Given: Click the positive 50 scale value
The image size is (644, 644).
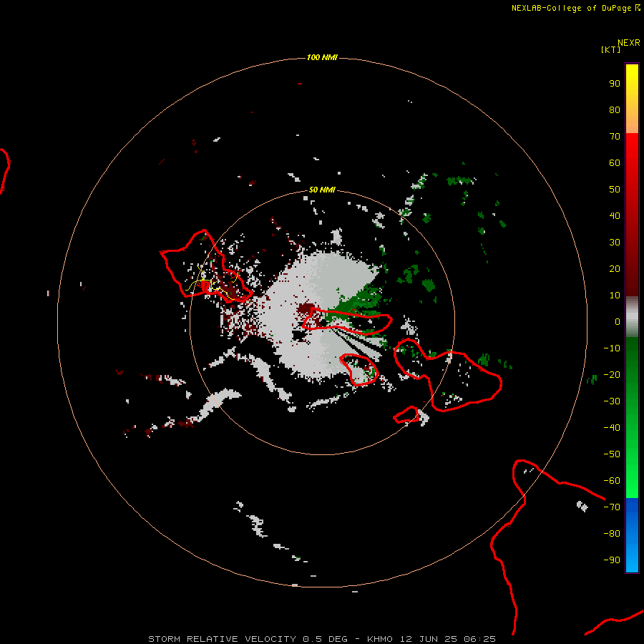Looking at the screenshot, I should tap(615, 190).
